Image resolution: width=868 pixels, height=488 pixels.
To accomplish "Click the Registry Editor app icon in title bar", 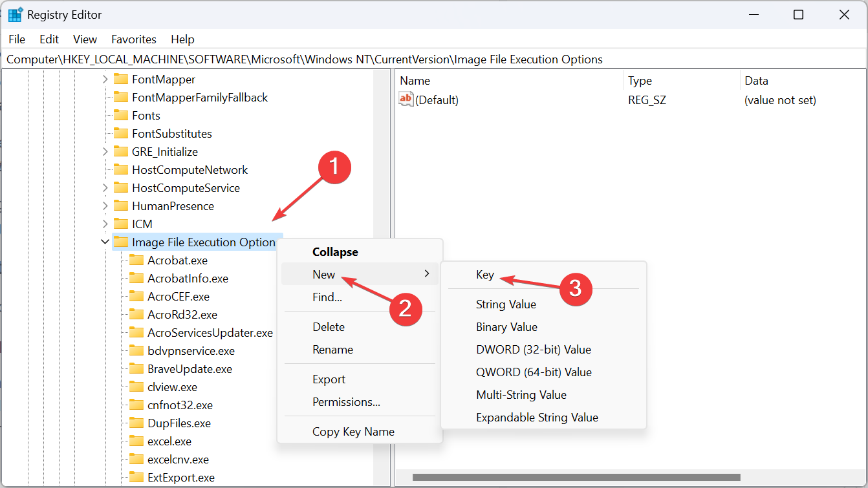I will pyautogui.click(x=16, y=15).
